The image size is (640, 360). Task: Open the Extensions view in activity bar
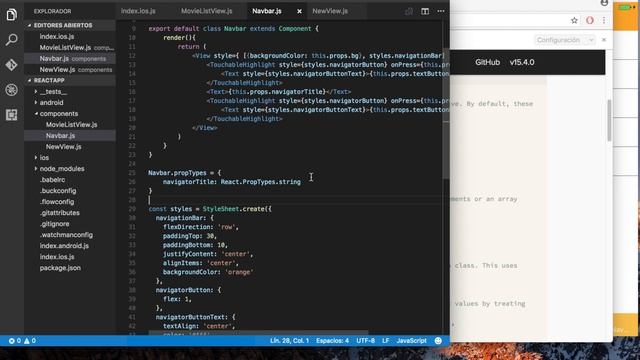click(11, 115)
